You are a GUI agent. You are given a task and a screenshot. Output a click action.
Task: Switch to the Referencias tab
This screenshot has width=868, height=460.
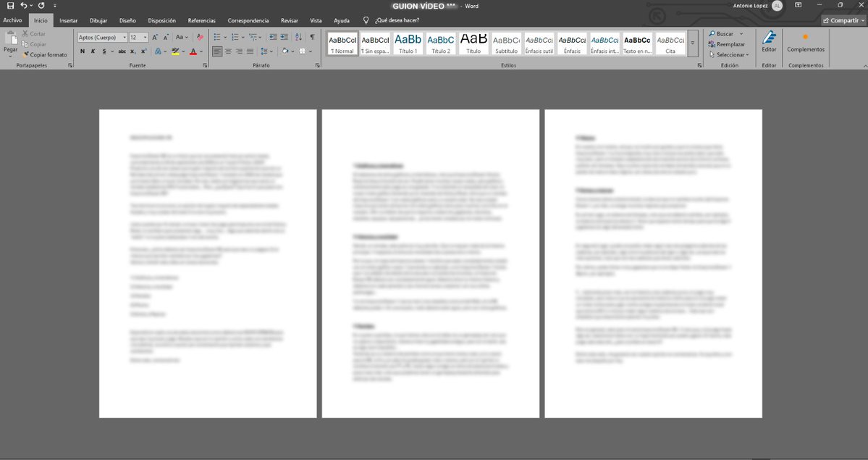pyautogui.click(x=201, y=20)
